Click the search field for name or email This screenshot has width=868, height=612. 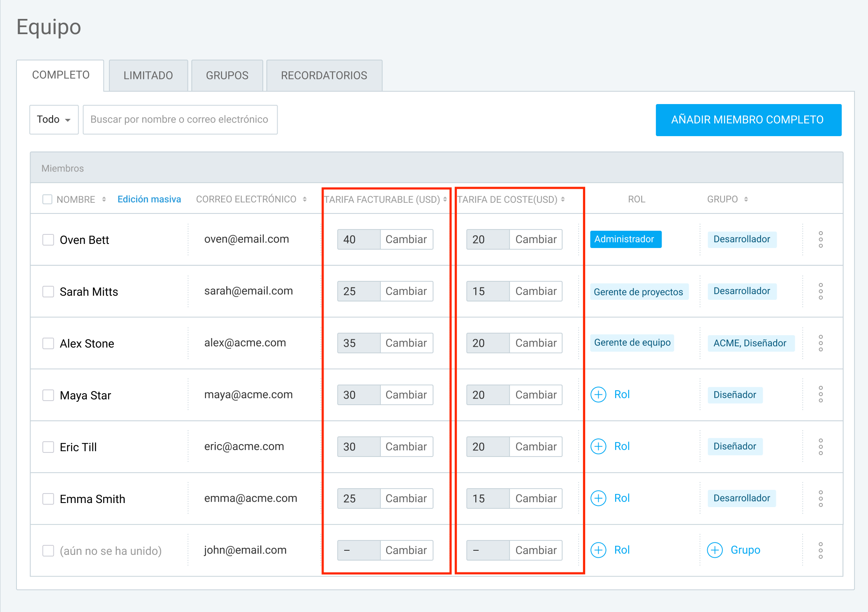(x=180, y=119)
